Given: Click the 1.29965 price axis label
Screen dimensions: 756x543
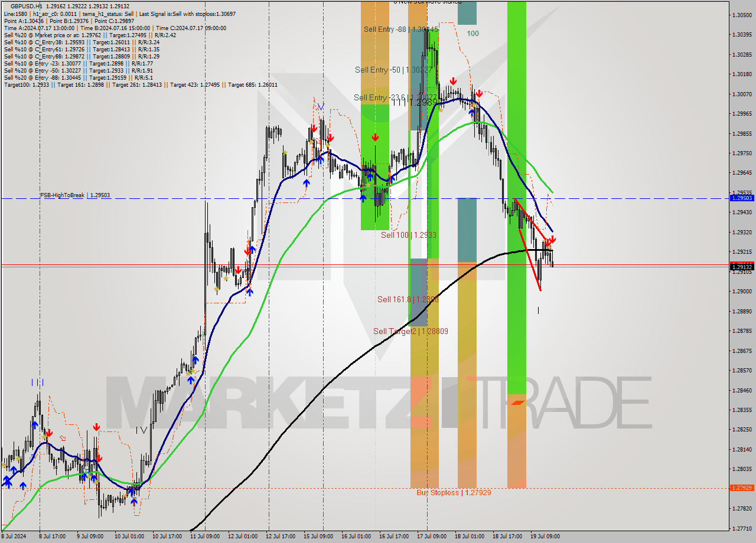Looking at the screenshot, I should pos(742,113).
